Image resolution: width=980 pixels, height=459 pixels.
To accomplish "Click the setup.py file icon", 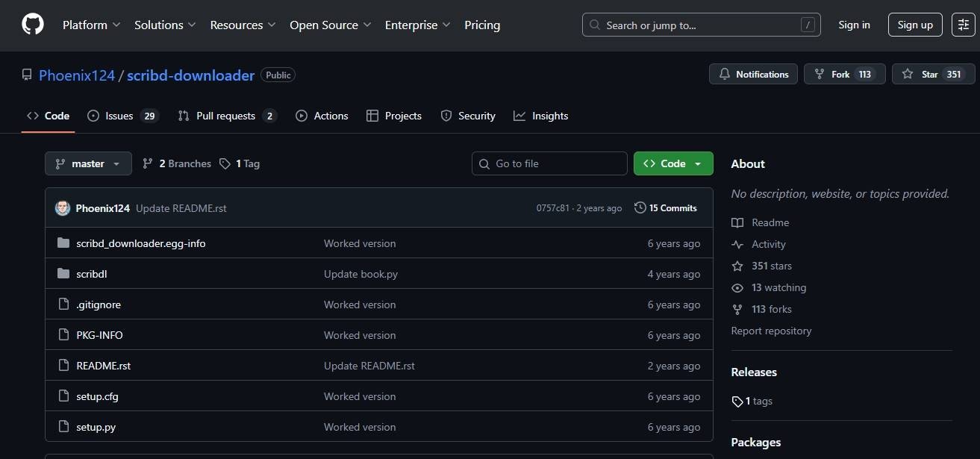I will pos(63,427).
